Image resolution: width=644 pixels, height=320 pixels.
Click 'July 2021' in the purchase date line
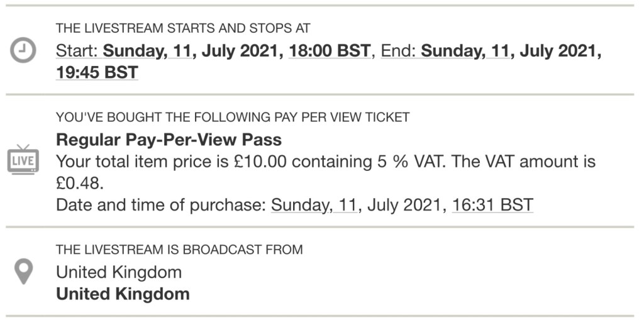point(402,204)
